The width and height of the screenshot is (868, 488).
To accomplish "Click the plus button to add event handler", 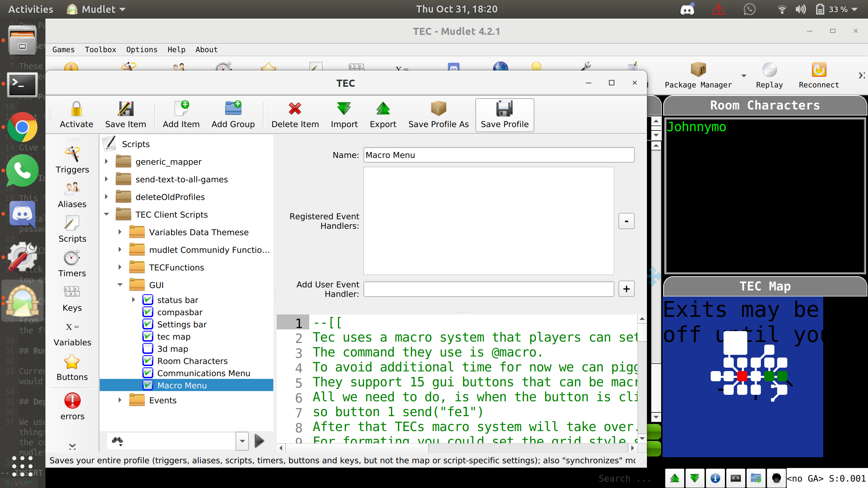I will click(626, 289).
